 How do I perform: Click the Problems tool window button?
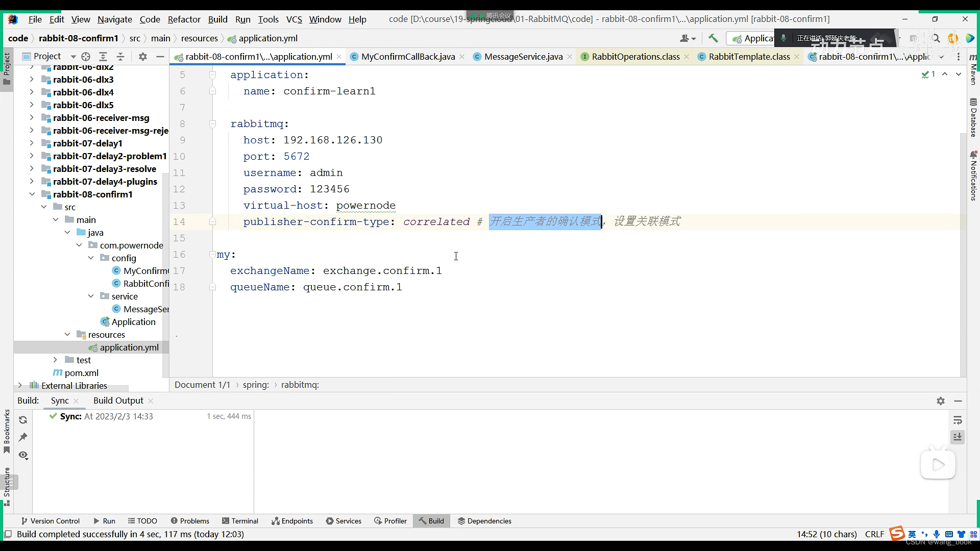190,521
